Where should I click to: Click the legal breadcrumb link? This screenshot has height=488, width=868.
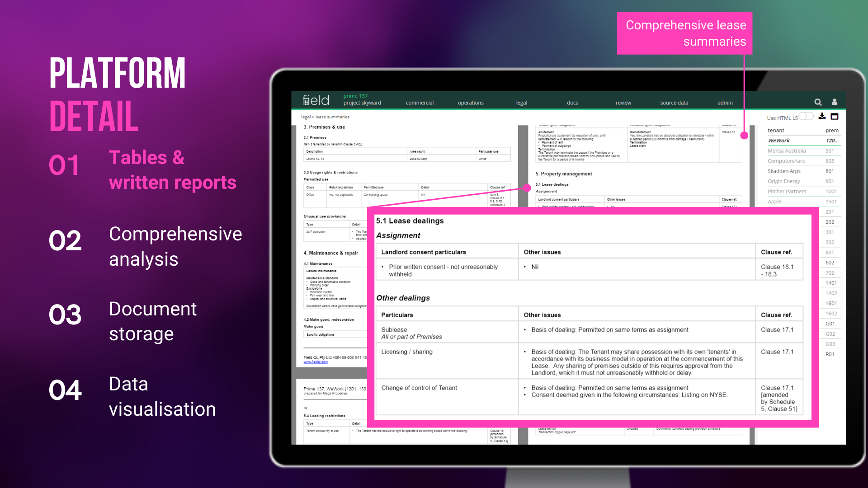point(306,117)
